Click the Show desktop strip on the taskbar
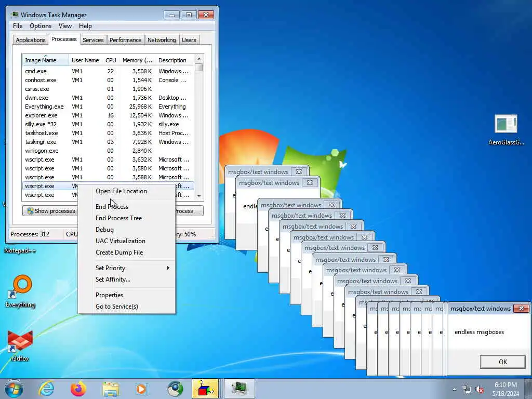 click(528, 389)
